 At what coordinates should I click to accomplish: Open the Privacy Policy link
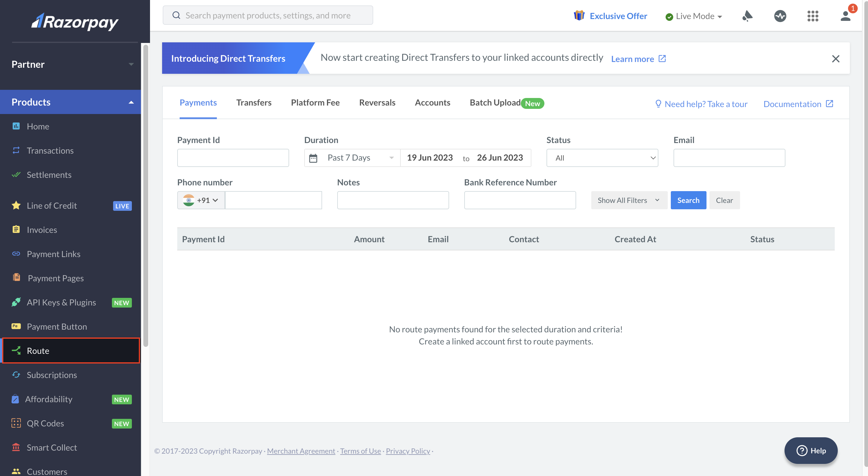(x=408, y=451)
